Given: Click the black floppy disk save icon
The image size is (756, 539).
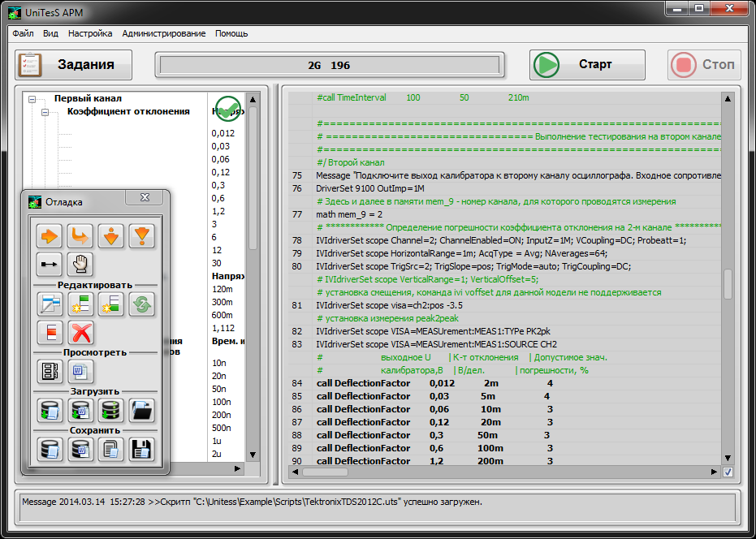Looking at the screenshot, I should pos(140,449).
